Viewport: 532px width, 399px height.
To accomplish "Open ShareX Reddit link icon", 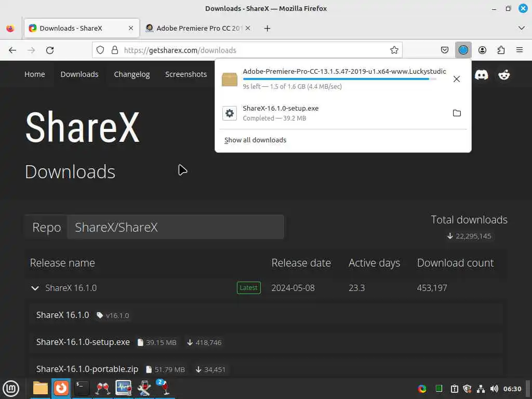I will coord(504,75).
